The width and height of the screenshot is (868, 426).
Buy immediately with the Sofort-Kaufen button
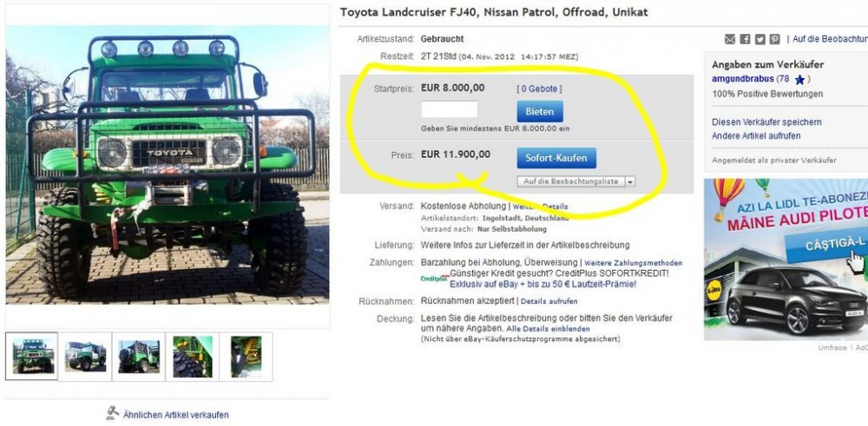click(556, 158)
